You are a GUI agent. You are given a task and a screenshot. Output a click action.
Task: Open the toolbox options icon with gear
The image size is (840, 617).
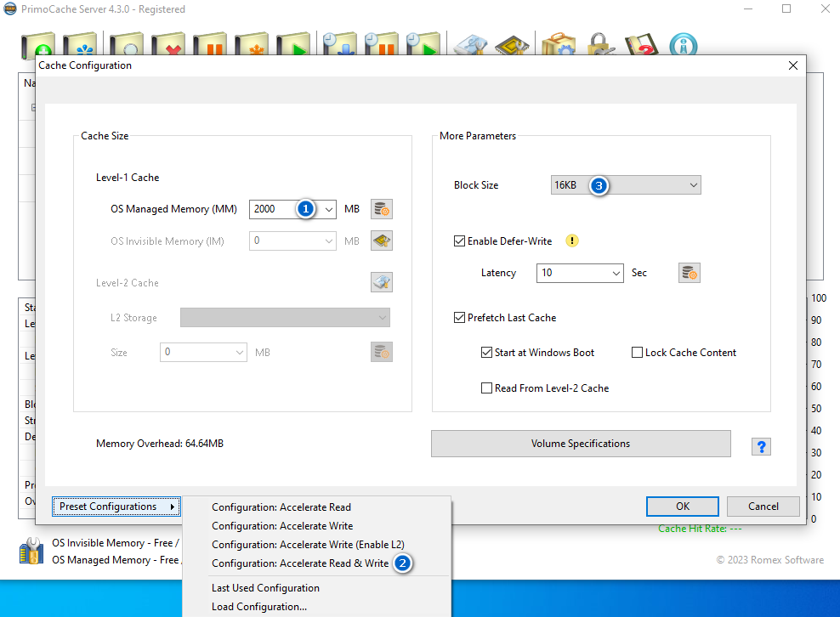559,44
